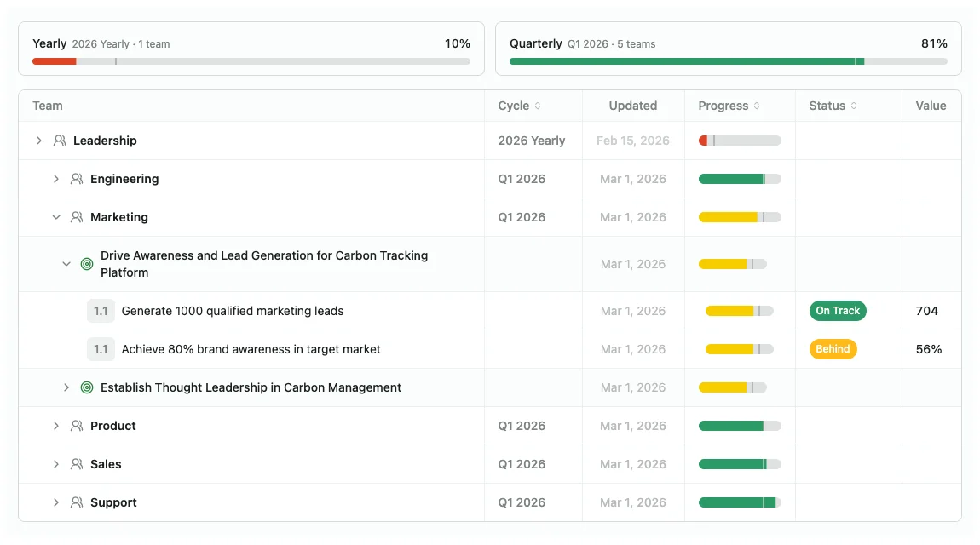Sort by Progress column arrows

click(757, 106)
